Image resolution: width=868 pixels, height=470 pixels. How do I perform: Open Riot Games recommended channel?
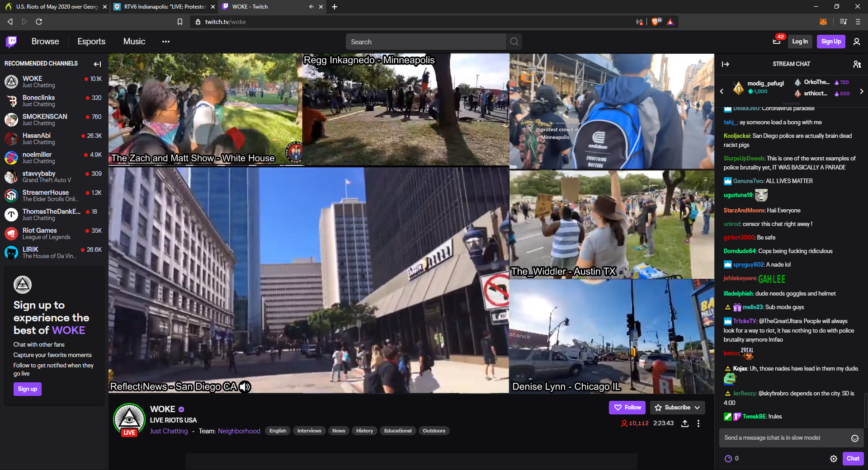tap(53, 234)
